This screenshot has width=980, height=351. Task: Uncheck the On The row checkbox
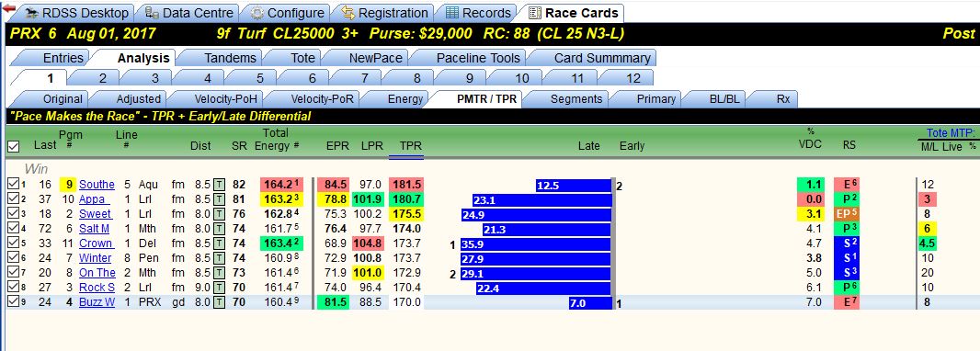pyautogui.click(x=13, y=273)
